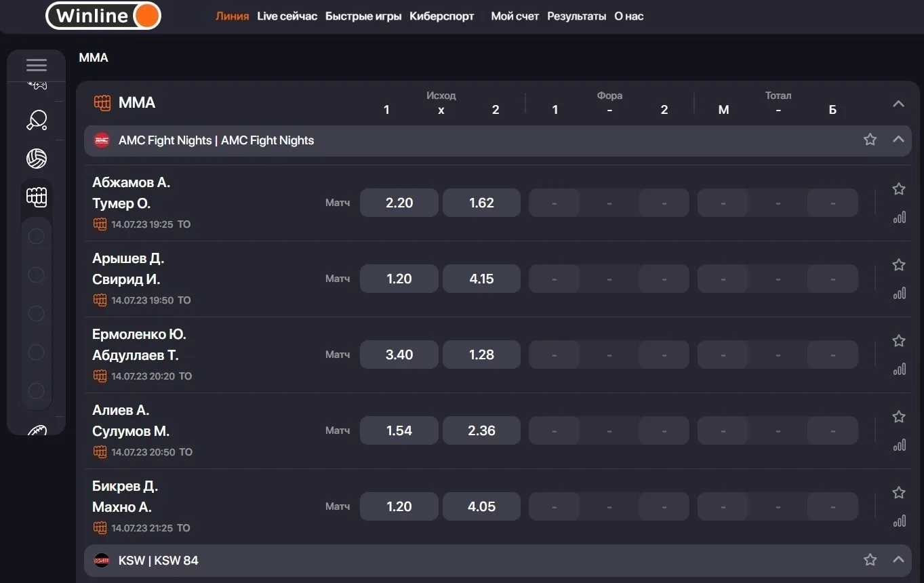Star the Ермоленко vs Абдуллаев fight
This screenshot has width=924, height=583.
pyautogui.click(x=899, y=341)
